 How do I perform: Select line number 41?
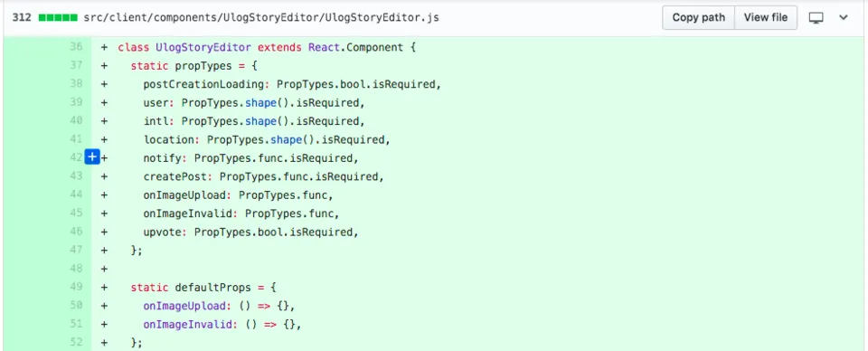[x=76, y=139]
